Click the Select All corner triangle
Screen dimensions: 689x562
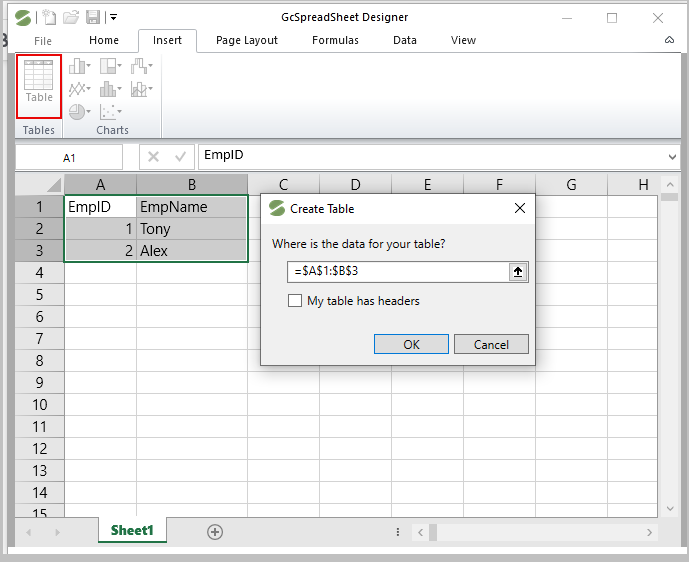pyautogui.click(x=53, y=185)
